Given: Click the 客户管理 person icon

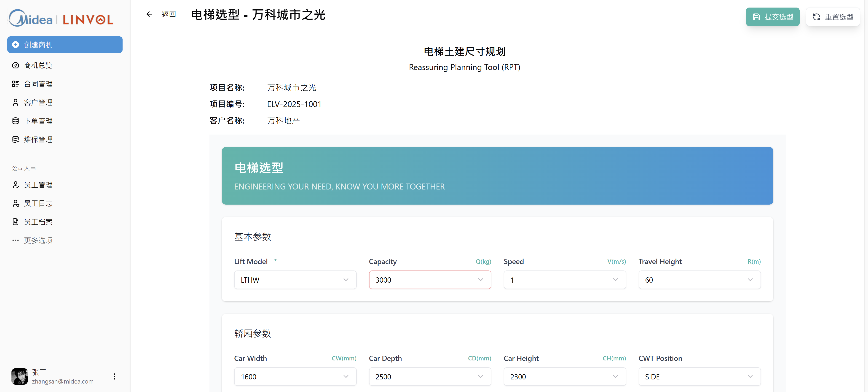Looking at the screenshot, I should [16, 103].
